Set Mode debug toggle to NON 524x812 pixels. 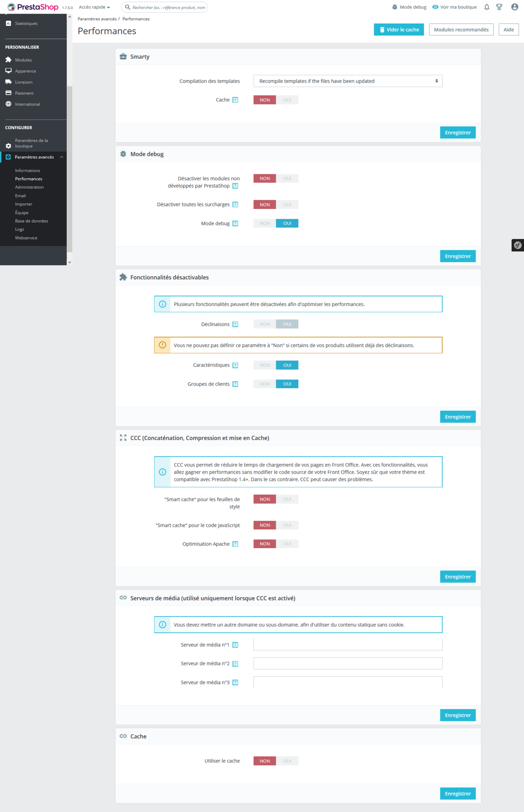click(x=265, y=223)
